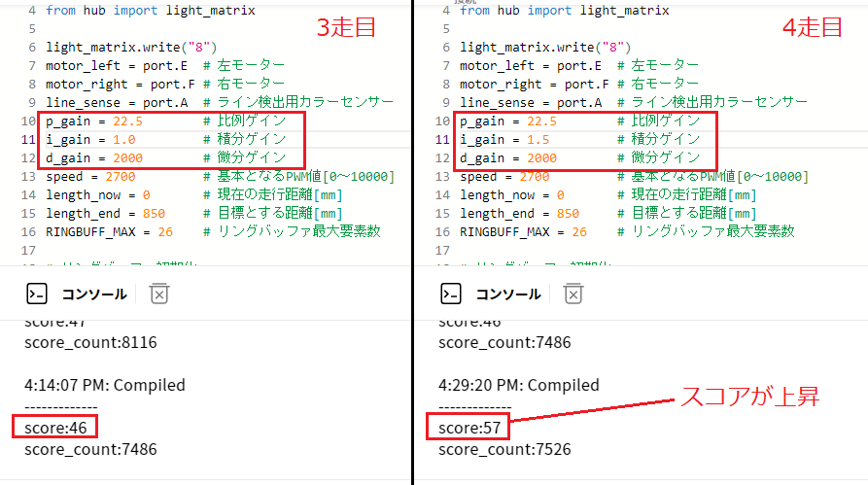Click i_gain value 1.5 in right editor

pyautogui.click(x=538, y=140)
